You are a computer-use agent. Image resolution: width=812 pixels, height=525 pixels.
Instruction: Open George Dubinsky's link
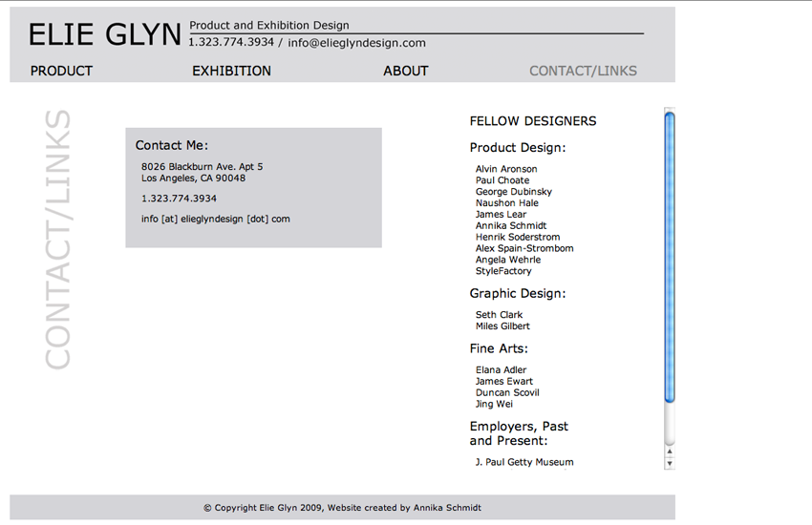[514, 192]
